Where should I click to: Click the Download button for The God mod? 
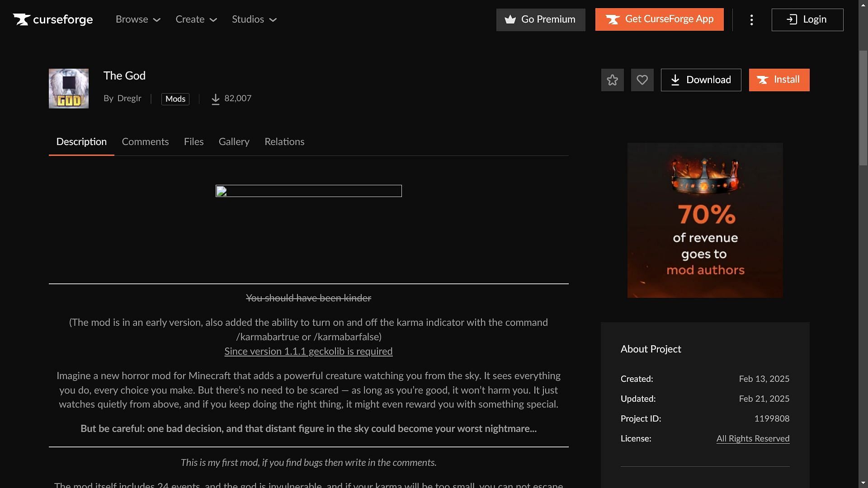coord(700,79)
